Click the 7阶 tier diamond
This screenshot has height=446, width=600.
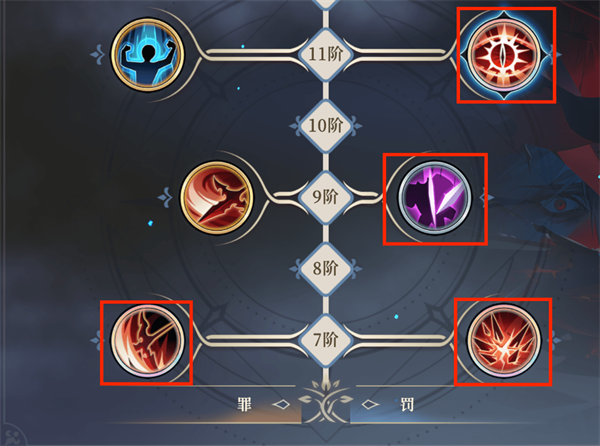tap(325, 340)
